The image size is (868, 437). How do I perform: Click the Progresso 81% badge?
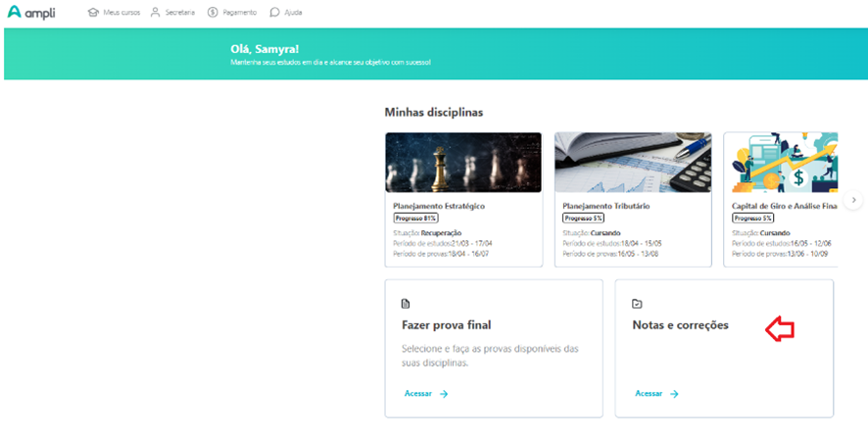tap(415, 218)
